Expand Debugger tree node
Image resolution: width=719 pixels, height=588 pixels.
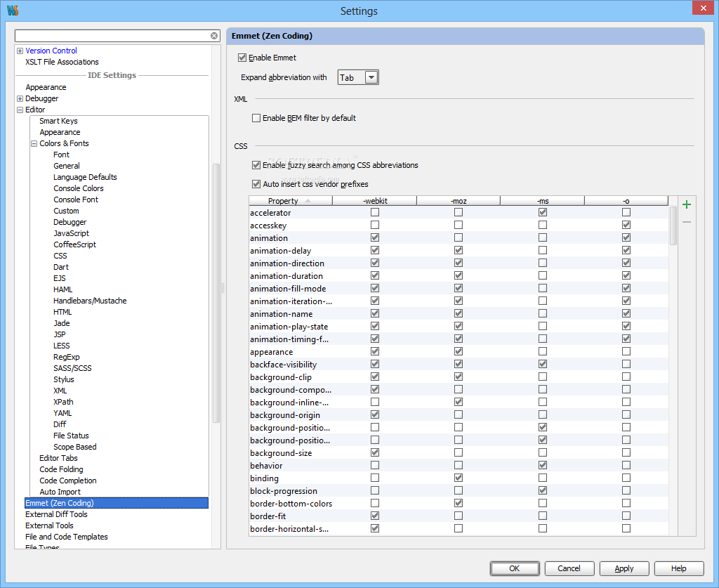(20, 98)
